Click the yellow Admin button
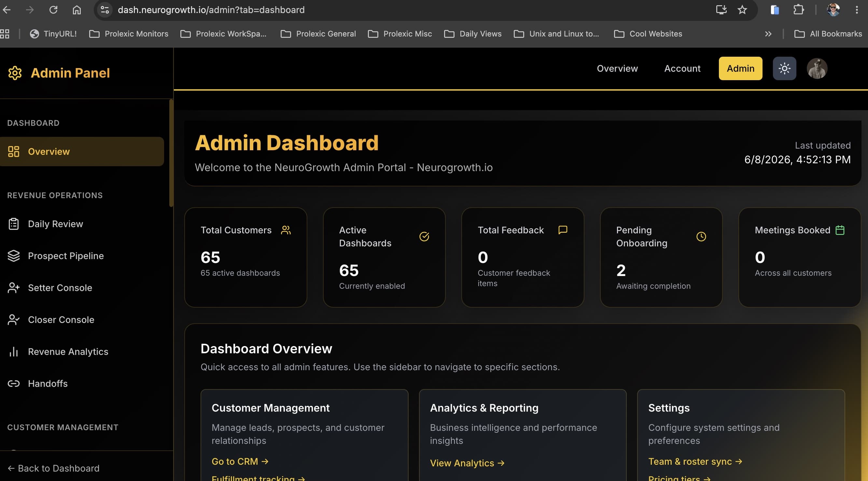Screen dimensions: 868x481 point(740,68)
